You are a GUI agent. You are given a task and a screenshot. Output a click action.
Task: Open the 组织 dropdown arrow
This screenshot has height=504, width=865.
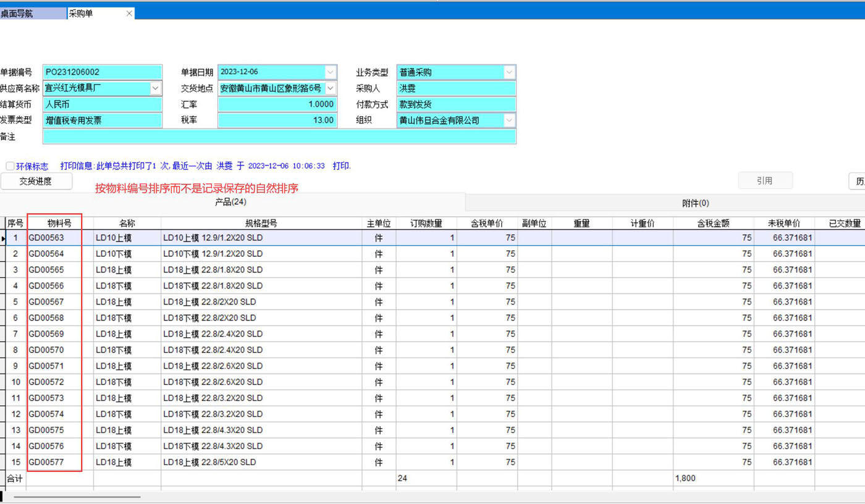click(509, 120)
